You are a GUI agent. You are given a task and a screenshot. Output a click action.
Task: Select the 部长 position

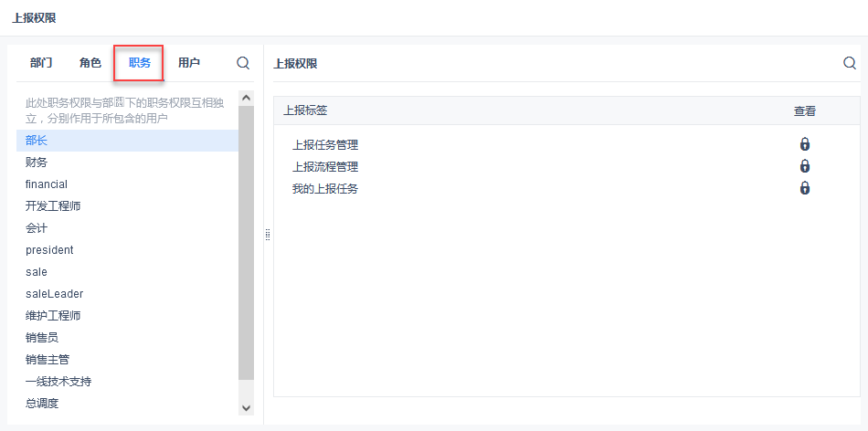[127, 141]
